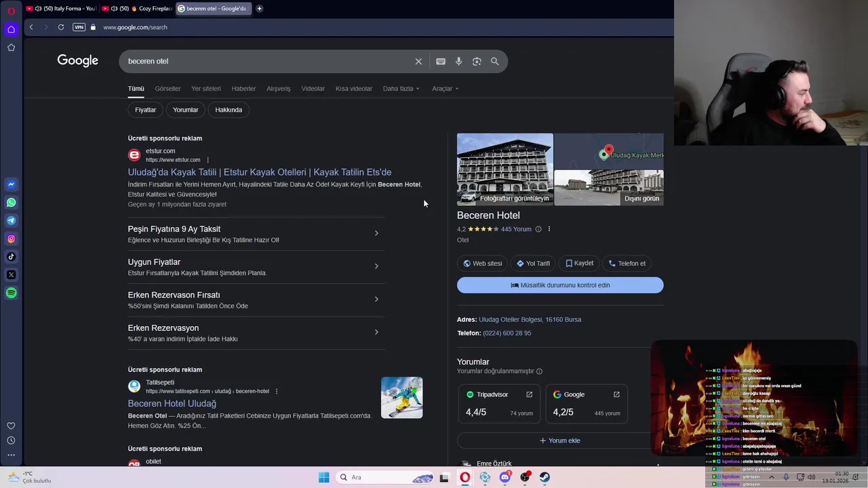Expand Erken Rezervason Fırsatı sitelink

(256, 300)
